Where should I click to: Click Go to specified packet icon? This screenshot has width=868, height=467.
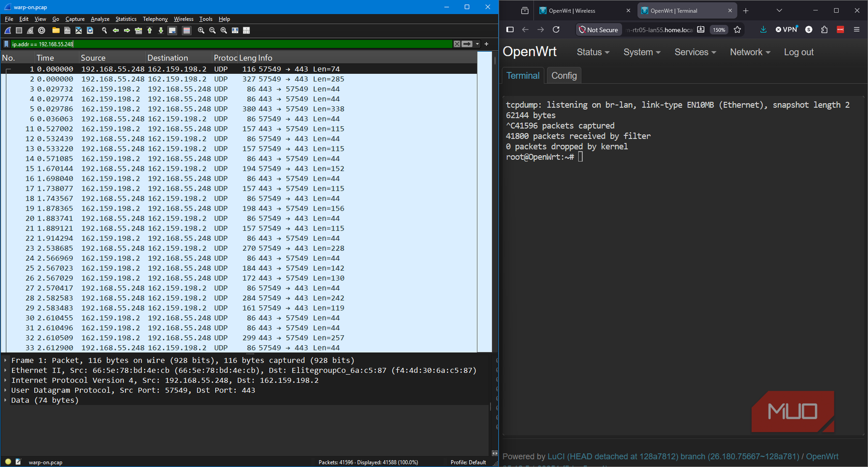138,31
